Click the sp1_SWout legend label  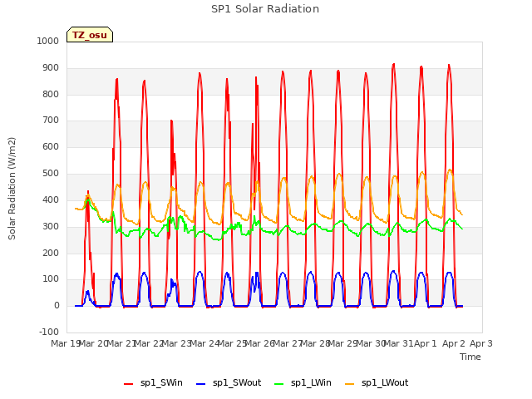point(237,383)
